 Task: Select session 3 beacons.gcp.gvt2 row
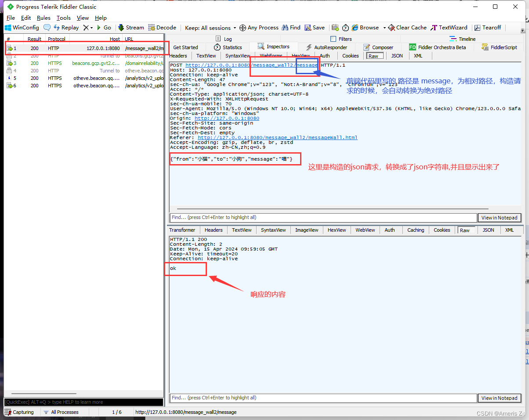coord(84,63)
